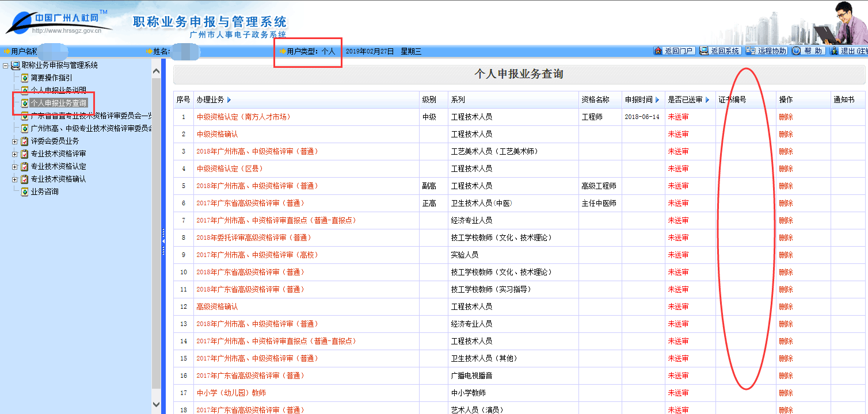Click the 返回门户 home icon

tap(658, 51)
